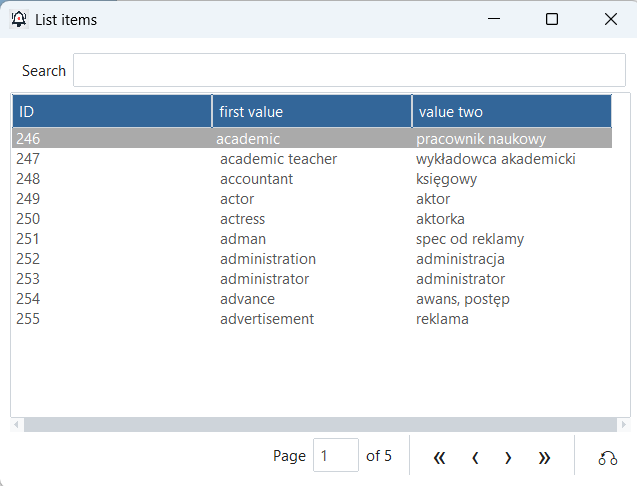Click the right arrow of horizontal scrollbar
637x486 pixels.
pyautogui.click(x=624, y=425)
